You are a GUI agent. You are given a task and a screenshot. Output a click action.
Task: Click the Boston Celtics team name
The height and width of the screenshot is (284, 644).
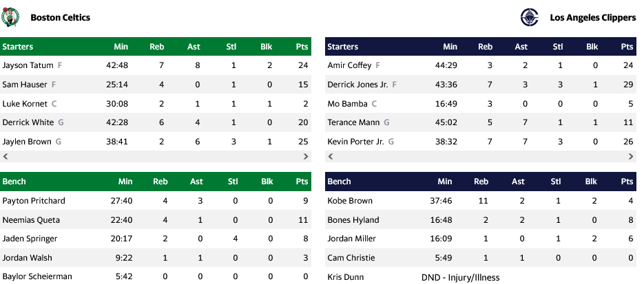pos(60,17)
